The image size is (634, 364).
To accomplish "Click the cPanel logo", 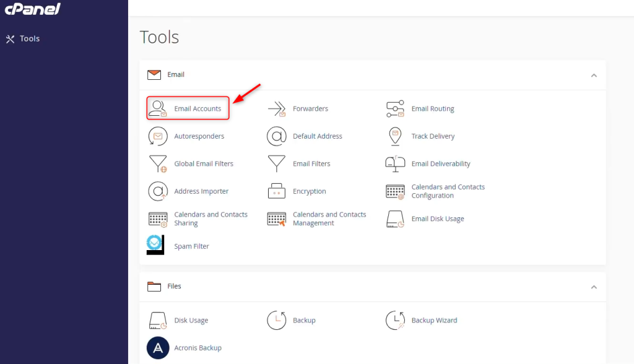I will pyautogui.click(x=33, y=9).
